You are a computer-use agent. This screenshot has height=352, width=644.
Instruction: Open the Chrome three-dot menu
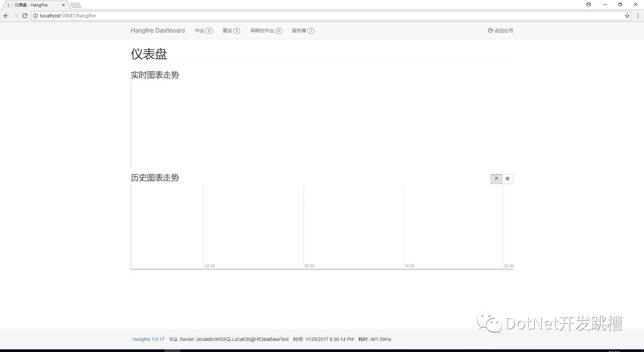[x=638, y=16]
